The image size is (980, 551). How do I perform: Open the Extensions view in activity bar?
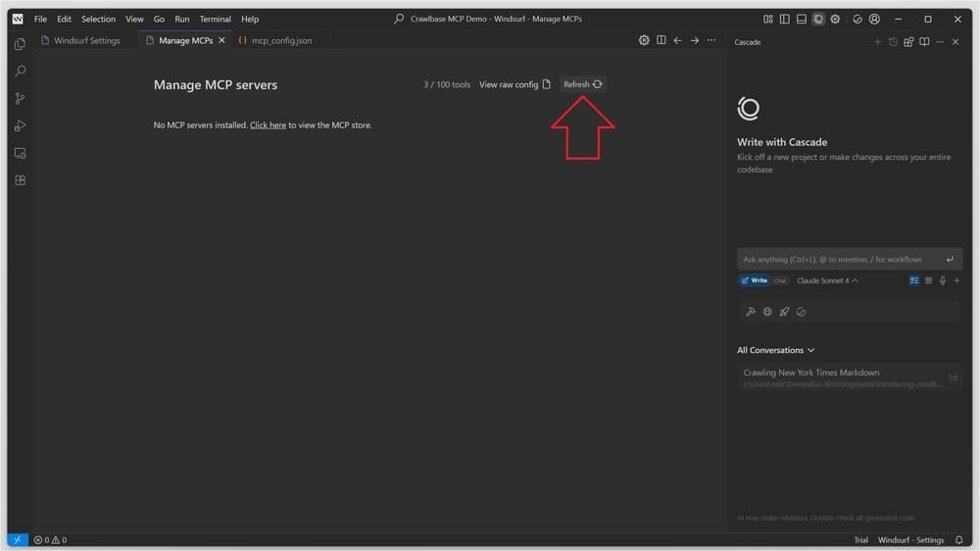coord(20,180)
